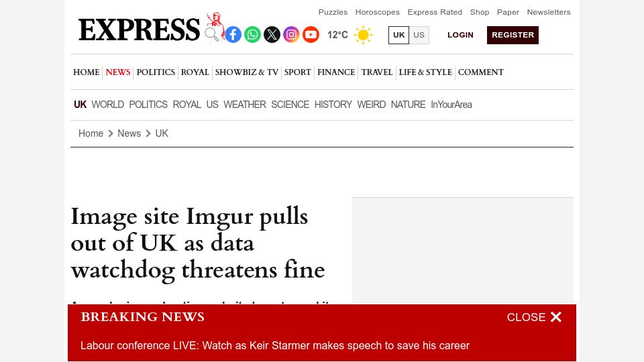Open the WhatsApp social icon
Image resolution: width=644 pixels, height=362 pixels.
tap(252, 34)
